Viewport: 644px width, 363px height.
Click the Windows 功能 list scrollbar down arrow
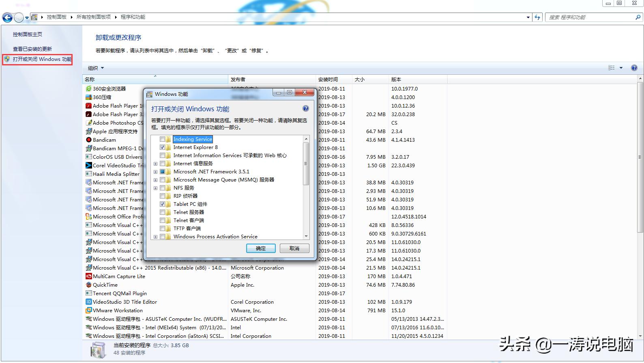[x=306, y=236]
